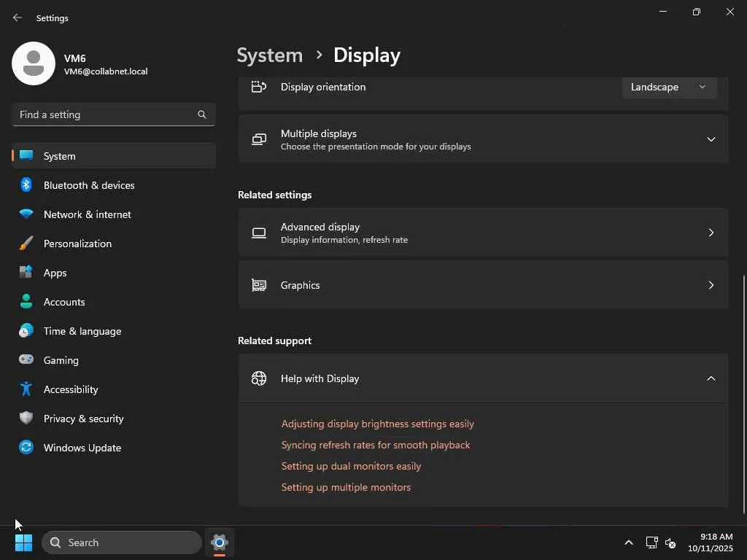The width and height of the screenshot is (747, 560).
Task: Open the Graphics settings page
Action: (483, 285)
